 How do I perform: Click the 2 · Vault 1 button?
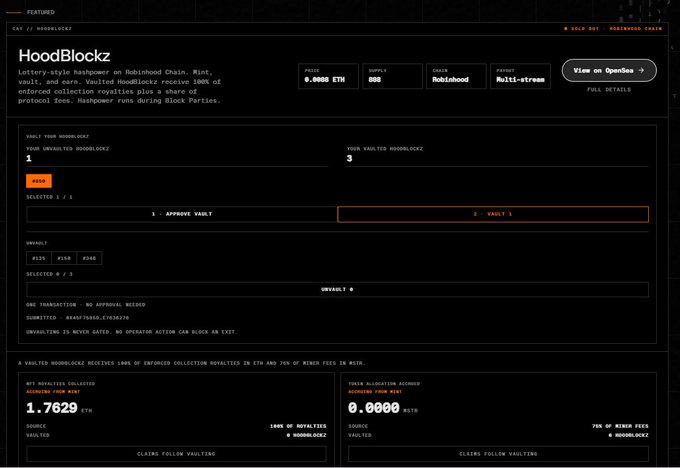pos(493,214)
